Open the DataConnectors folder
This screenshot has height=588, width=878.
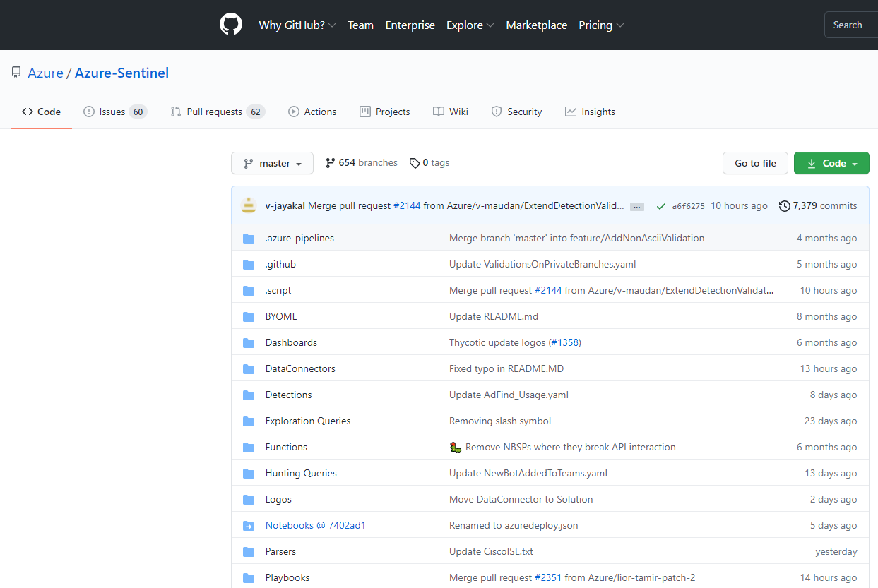click(x=300, y=369)
